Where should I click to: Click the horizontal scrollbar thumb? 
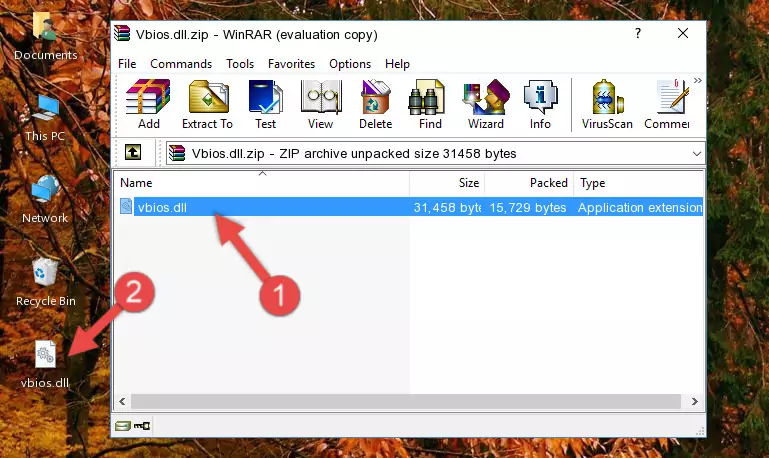pos(405,401)
